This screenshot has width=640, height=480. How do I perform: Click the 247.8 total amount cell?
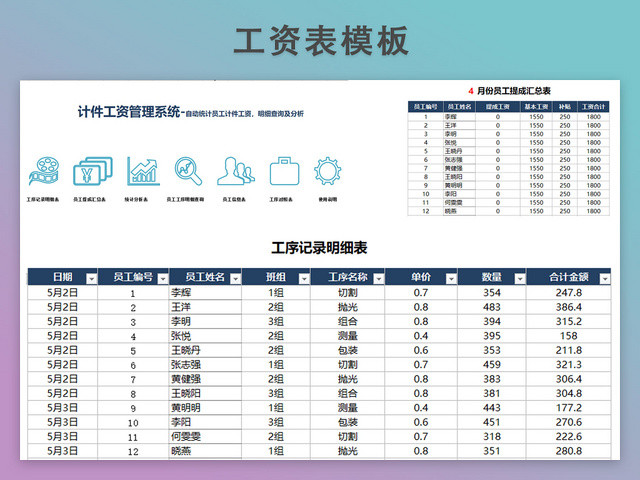pos(568,293)
